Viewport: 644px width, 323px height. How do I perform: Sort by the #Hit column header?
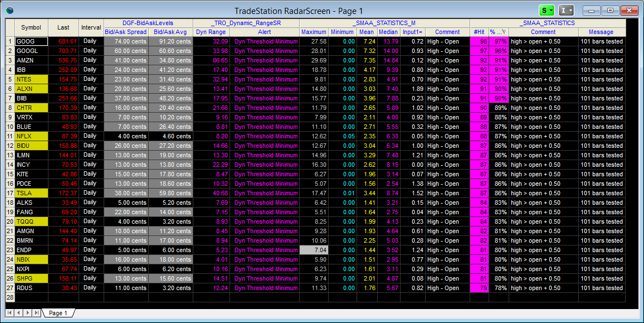tap(479, 32)
